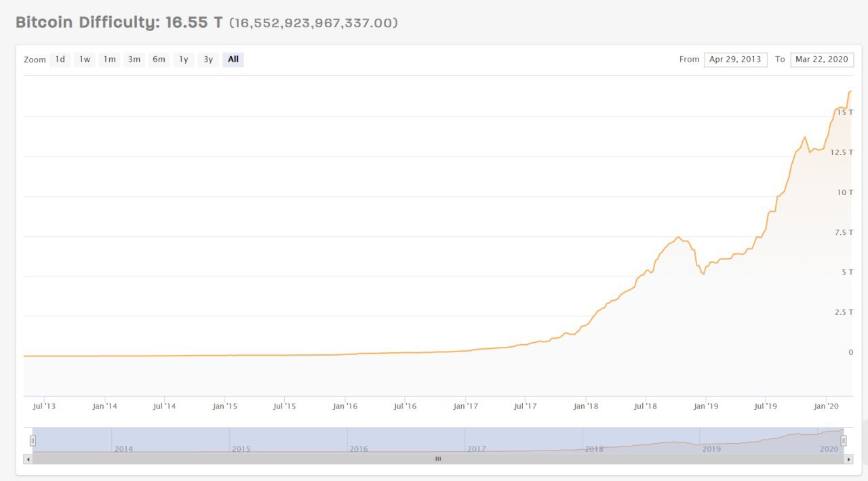Click 2017 in the navigator timeline
Screen dimensions: 868x481
pyautogui.click(x=476, y=449)
